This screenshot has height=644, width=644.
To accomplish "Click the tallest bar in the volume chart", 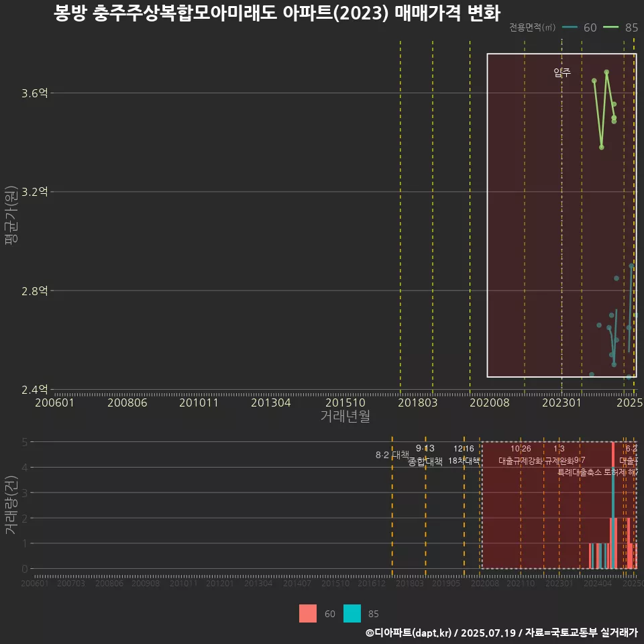I will [613, 505].
